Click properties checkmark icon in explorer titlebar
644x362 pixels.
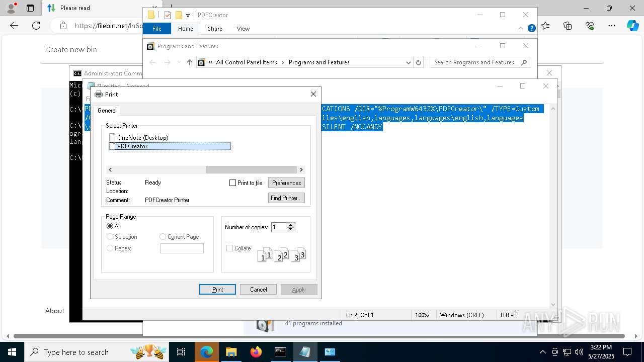coord(168,15)
